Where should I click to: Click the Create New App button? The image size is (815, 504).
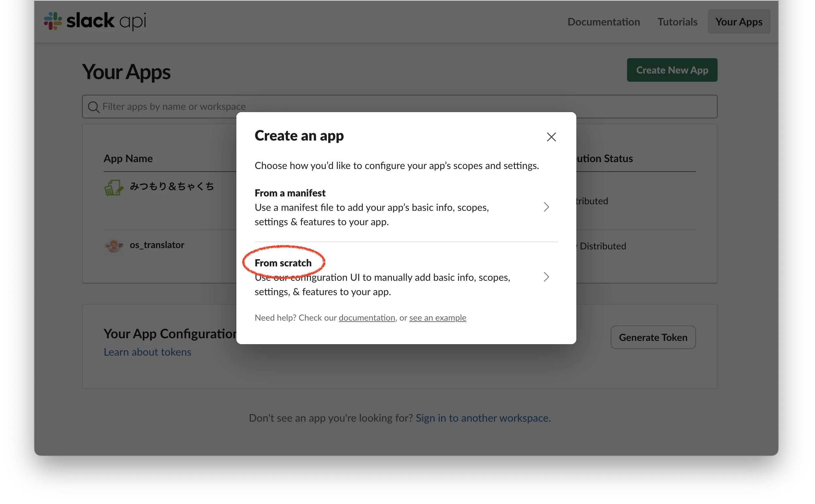(672, 70)
